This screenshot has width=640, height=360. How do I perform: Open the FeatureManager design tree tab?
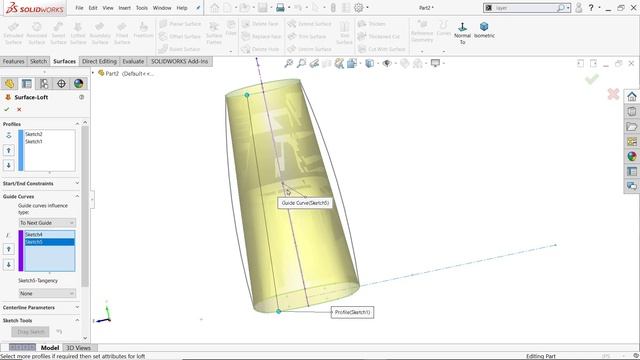click(9, 83)
